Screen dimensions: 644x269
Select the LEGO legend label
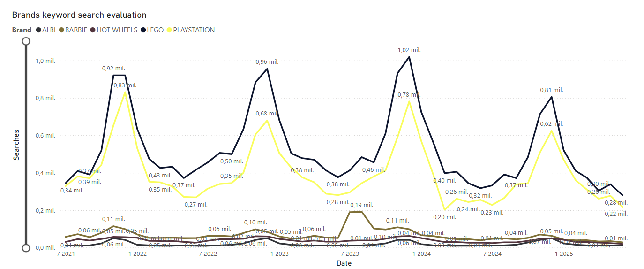pos(155,30)
